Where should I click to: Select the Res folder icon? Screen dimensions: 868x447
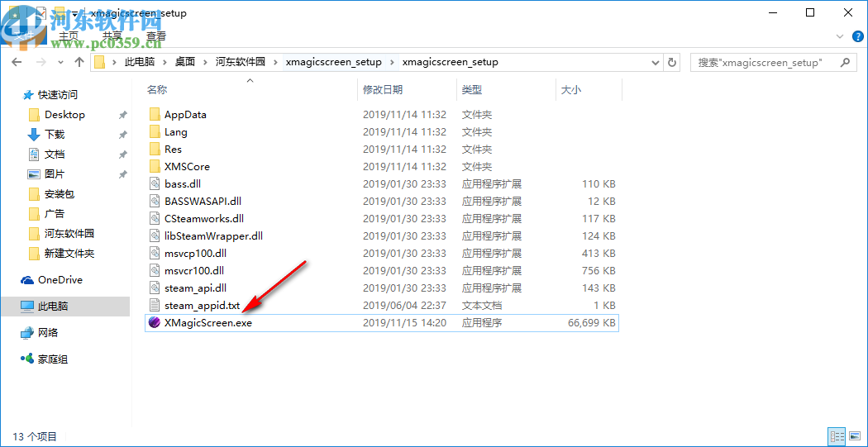[155, 150]
